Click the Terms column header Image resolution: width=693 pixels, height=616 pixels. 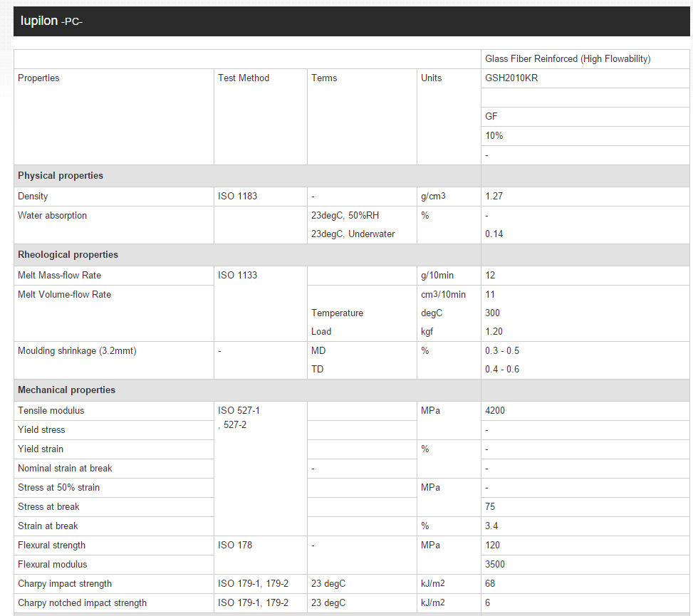[x=324, y=78]
